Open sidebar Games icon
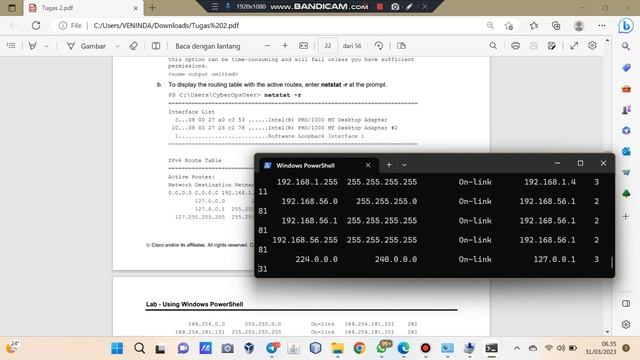The height and width of the screenshot is (360, 640). point(626,109)
